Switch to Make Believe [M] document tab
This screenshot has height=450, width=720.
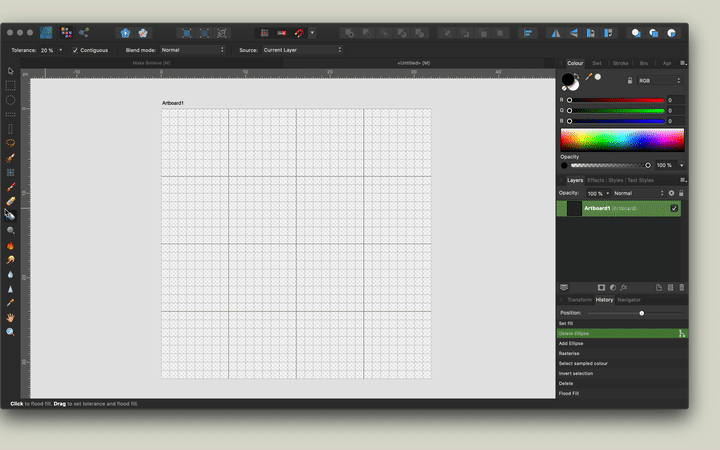click(152, 63)
